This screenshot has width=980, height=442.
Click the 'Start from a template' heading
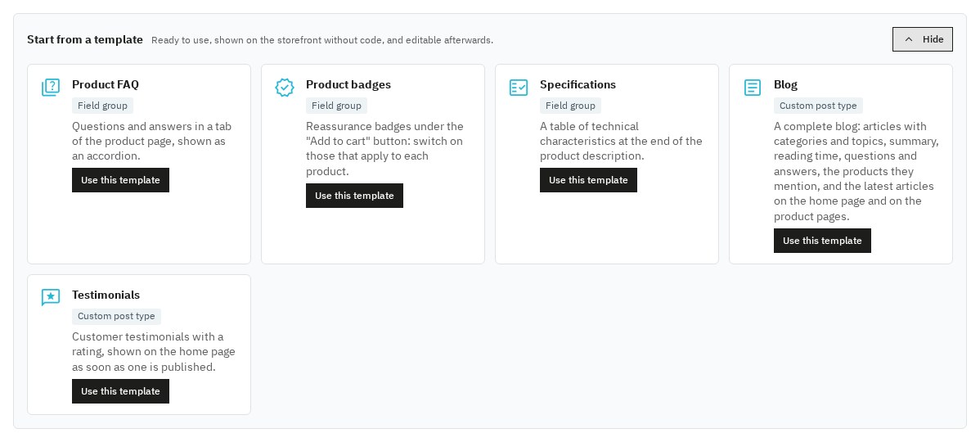85,39
